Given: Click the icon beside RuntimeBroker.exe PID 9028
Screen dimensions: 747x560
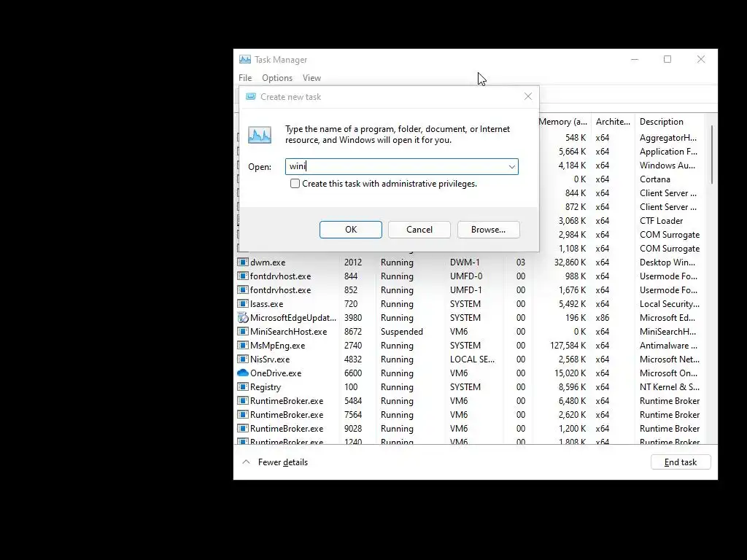Looking at the screenshot, I should [243, 428].
